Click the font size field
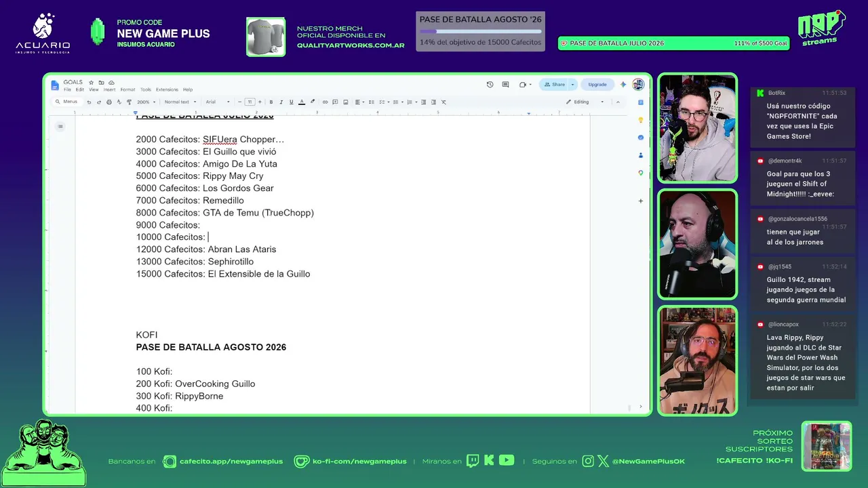This screenshot has height=488, width=868. tap(250, 102)
